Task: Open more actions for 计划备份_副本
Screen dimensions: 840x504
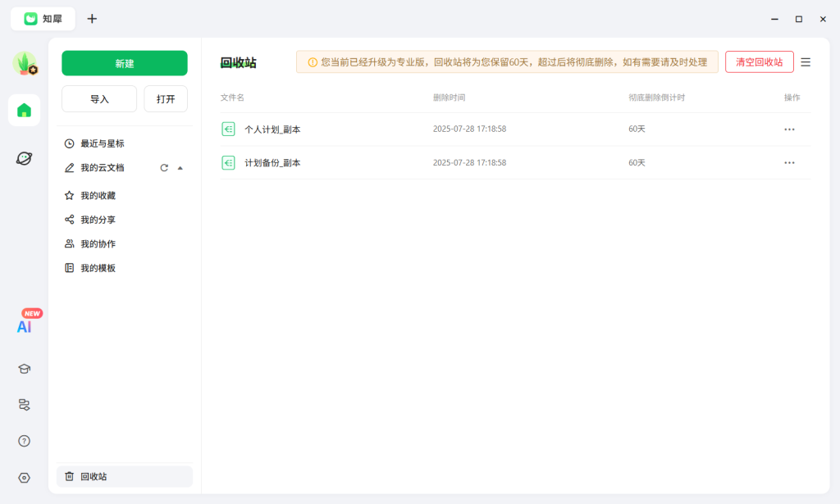Action: tap(789, 162)
